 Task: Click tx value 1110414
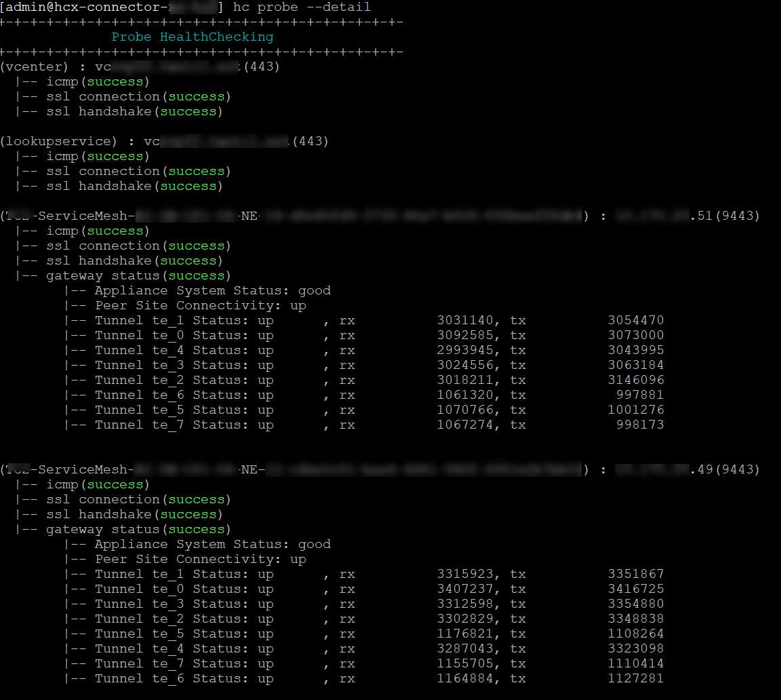635,663
